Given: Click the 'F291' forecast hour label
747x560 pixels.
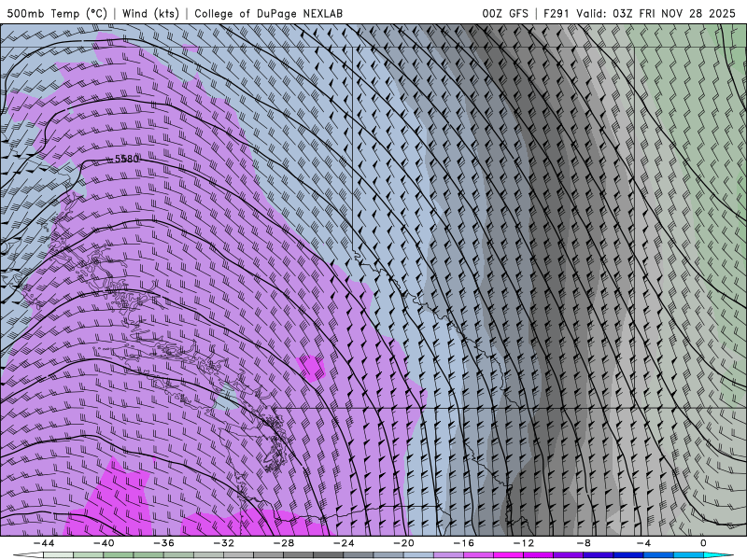Looking at the screenshot, I should (x=556, y=14).
